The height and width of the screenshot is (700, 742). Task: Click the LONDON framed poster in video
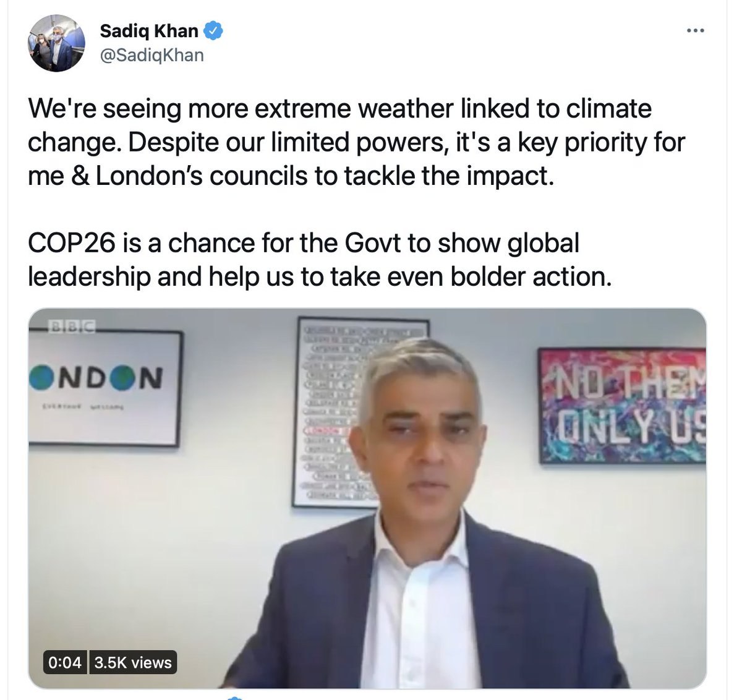105,388
